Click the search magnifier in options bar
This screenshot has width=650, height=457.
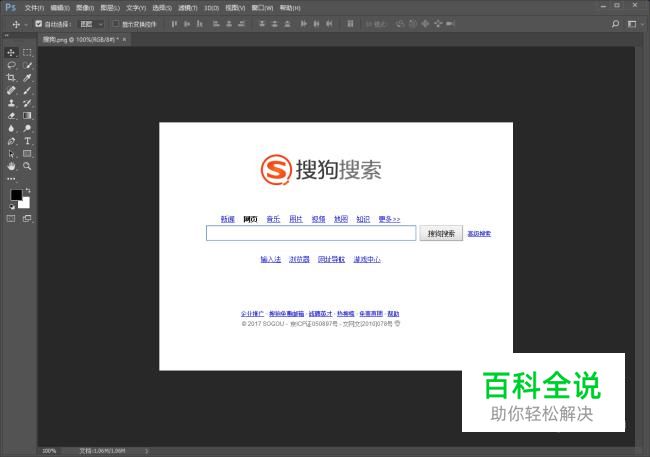click(x=616, y=24)
